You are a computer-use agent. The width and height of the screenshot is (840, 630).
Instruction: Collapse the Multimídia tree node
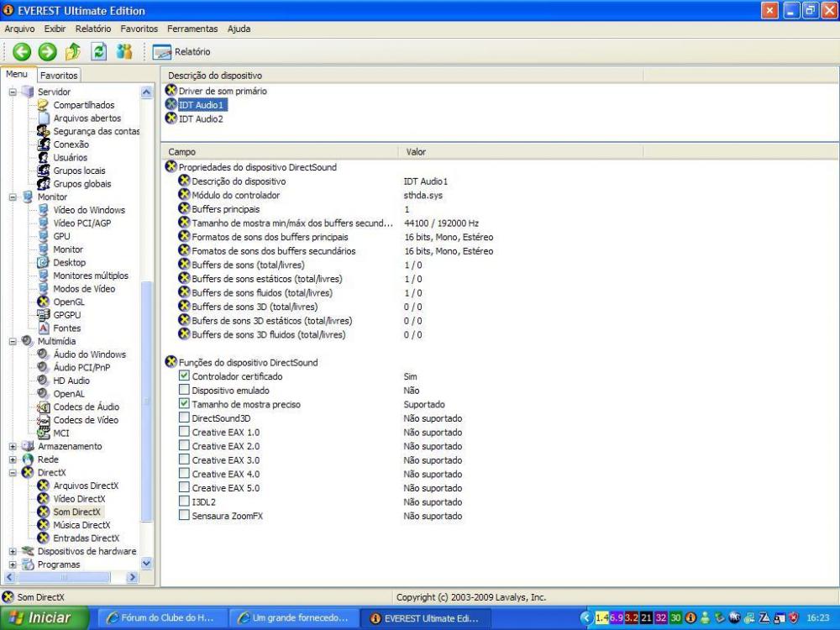[x=13, y=342]
